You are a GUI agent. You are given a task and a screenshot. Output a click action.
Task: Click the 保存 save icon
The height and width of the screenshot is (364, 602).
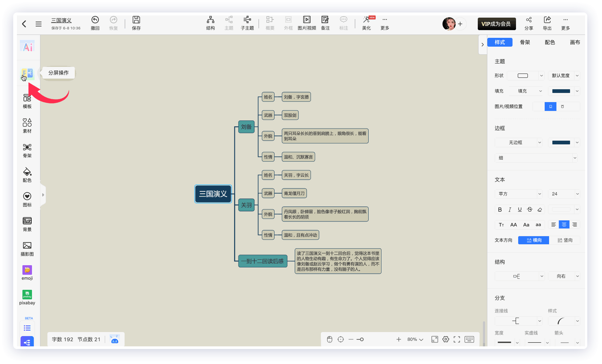pos(136,20)
